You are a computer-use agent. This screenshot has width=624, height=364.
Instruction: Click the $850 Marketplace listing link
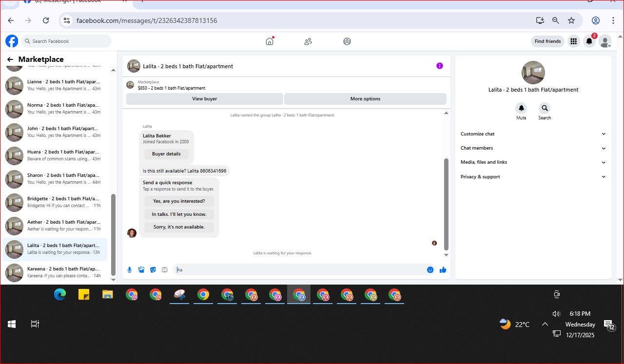tap(172, 88)
